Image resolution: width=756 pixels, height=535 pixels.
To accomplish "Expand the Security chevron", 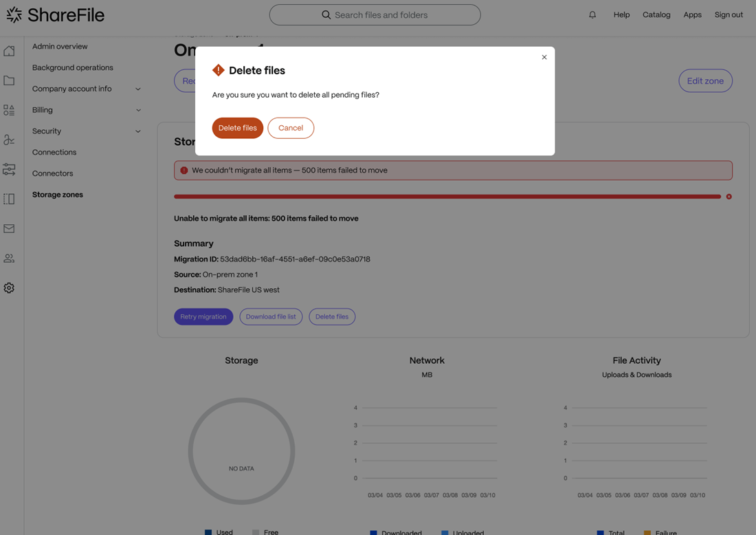I will (x=138, y=131).
